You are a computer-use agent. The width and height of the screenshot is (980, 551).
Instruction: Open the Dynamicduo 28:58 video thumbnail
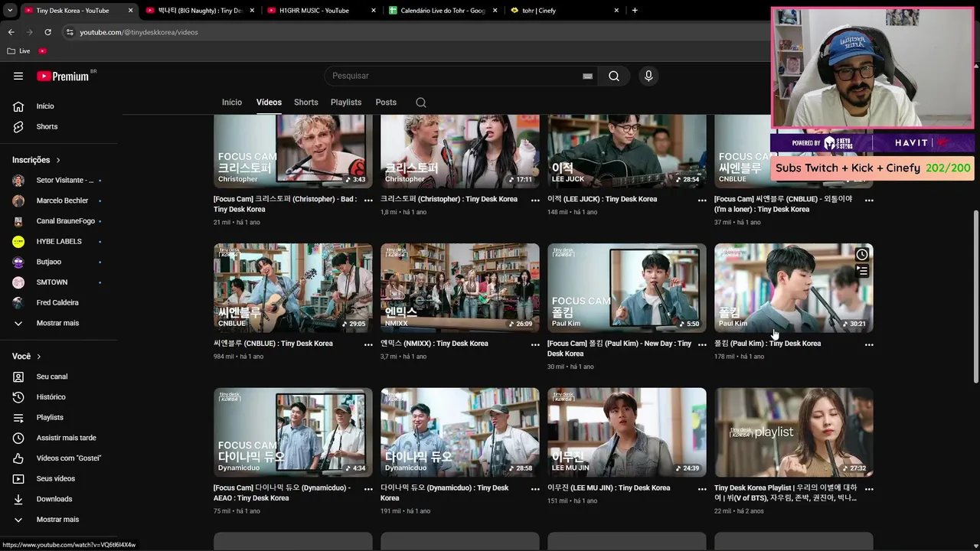pos(460,432)
